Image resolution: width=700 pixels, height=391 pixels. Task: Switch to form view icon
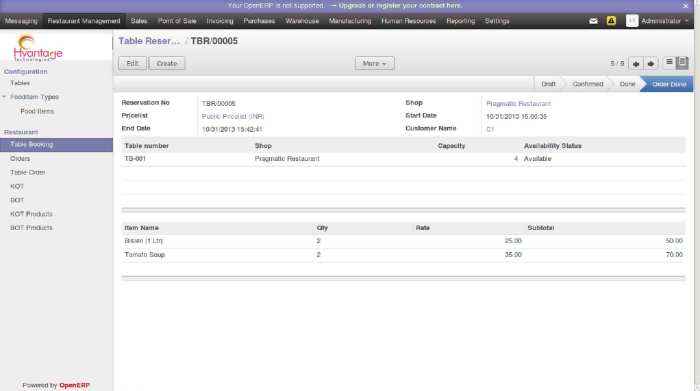(x=682, y=63)
